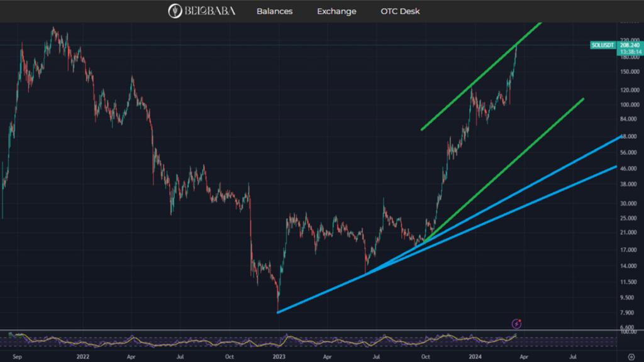Click the Sep label on time axis
644x362 pixels.
[18, 356]
